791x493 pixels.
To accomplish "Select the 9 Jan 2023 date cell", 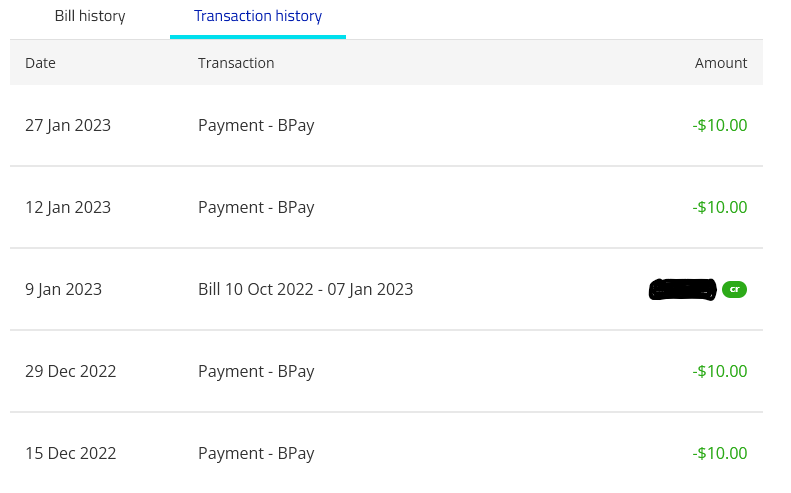I will click(64, 289).
